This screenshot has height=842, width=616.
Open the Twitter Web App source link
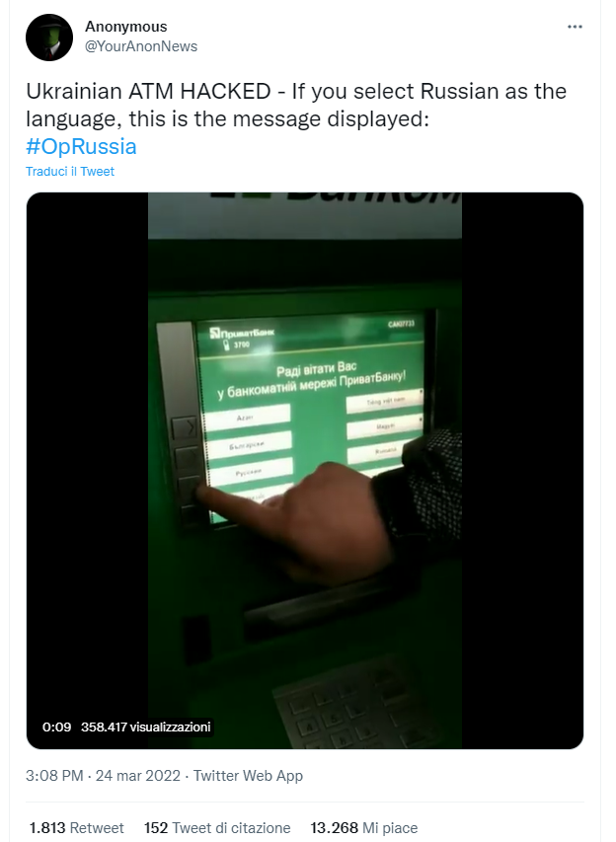pyautogui.click(x=248, y=776)
